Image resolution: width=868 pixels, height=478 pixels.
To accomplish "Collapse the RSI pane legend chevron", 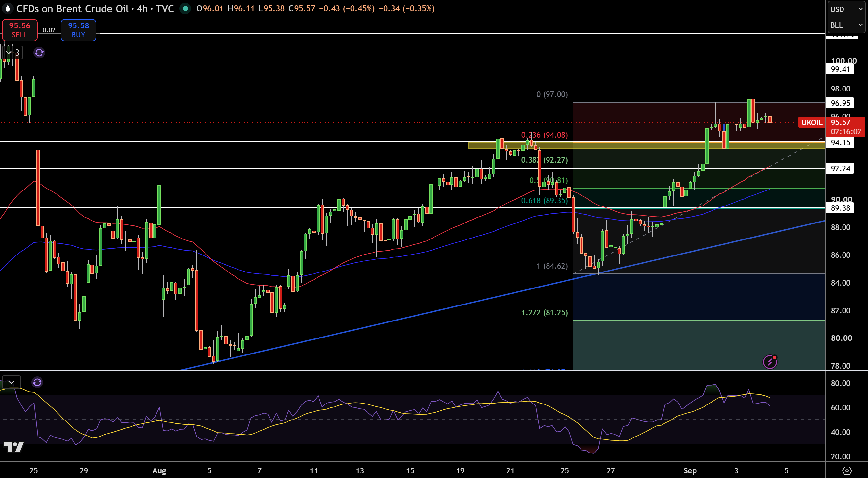I will pyautogui.click(x=11, y=382).
